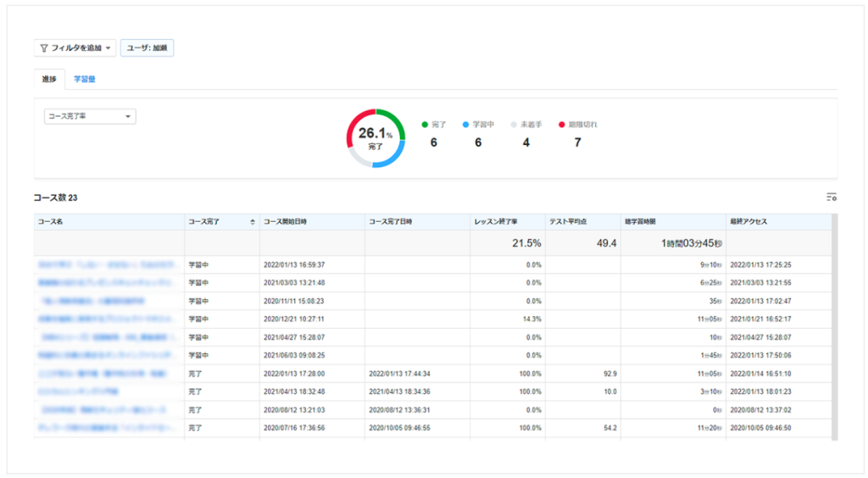
Task: Switch to the 学習量 tab
Action: tap(84, 79)
